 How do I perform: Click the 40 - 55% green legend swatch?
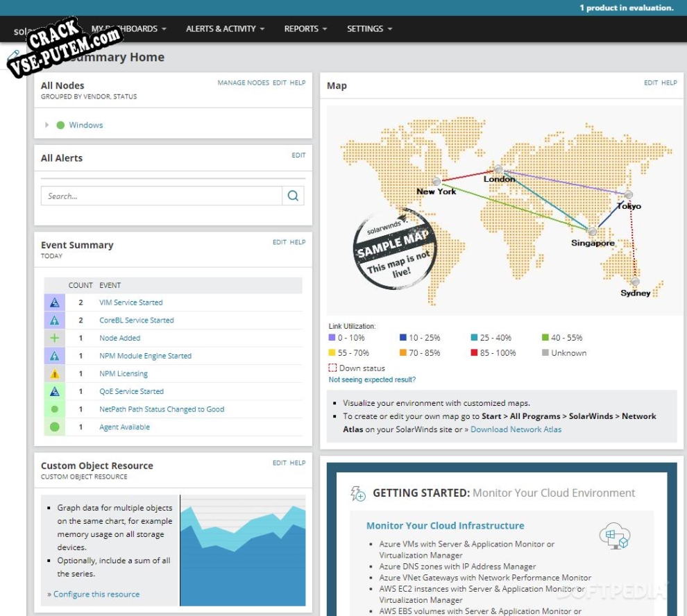tap(545, 337)
